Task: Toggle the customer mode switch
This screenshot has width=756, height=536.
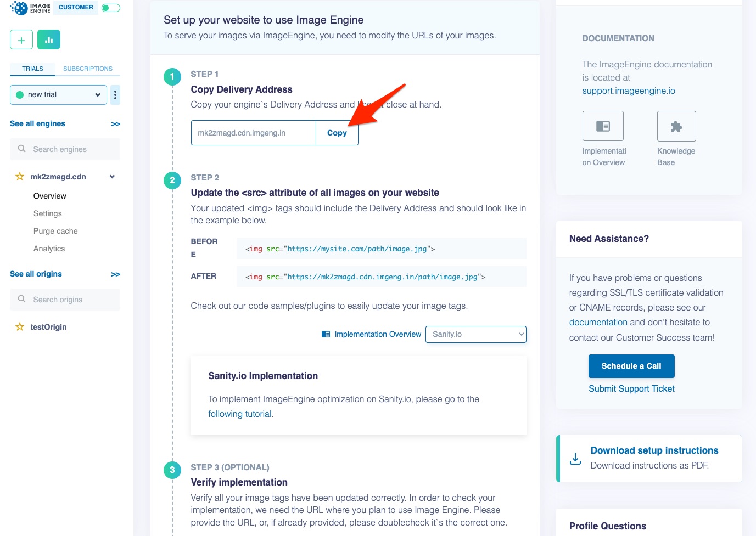Action: [111, 8]
